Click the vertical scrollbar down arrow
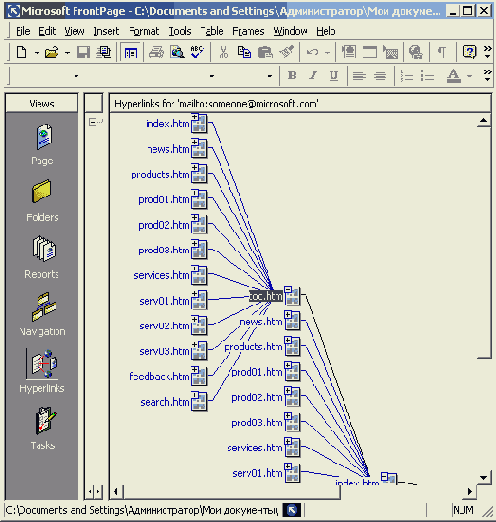 click(x=484, y=477)
